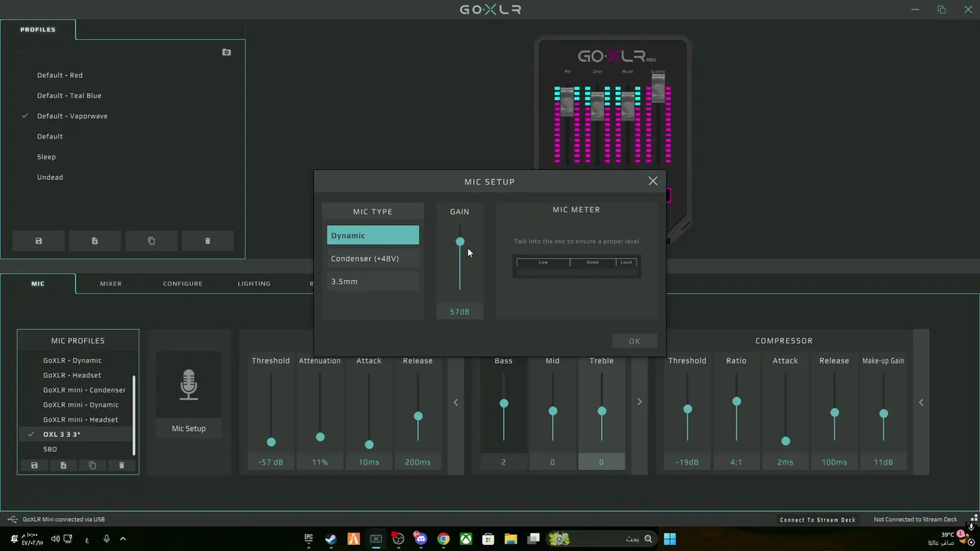Image resolution: width=980 pixels, height=551 pixels.
Task: Select 3.5mm mic type
Action: [x=373, y=282]
